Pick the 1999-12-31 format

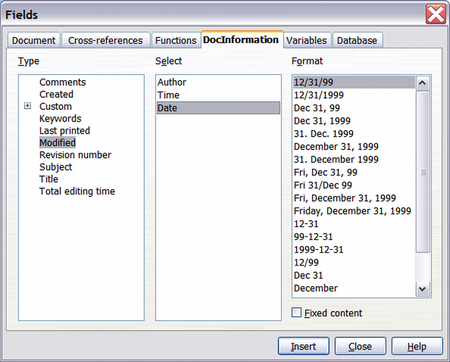[354, 250]
